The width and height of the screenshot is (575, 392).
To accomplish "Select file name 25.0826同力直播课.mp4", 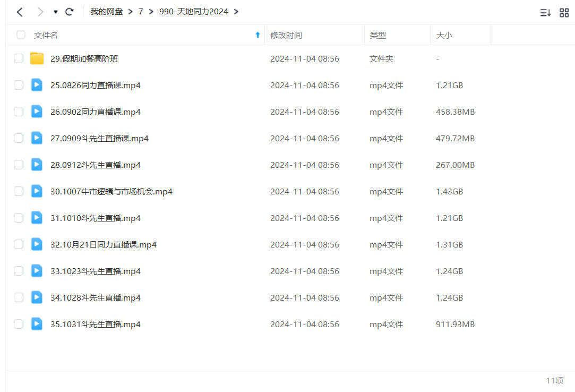I will click(x=96, y=85).
